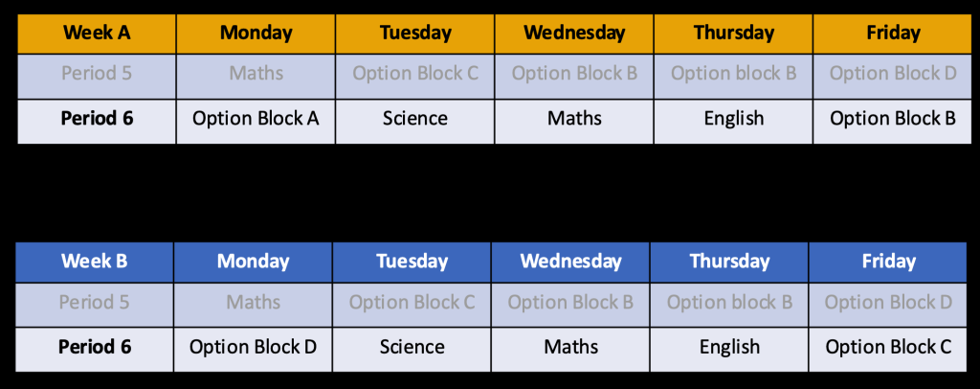Image resolution: width=980 pixels, height=389 pixels.
Task: Click Week A Wednesday Period 6 Maths cell
Action: 574,119
